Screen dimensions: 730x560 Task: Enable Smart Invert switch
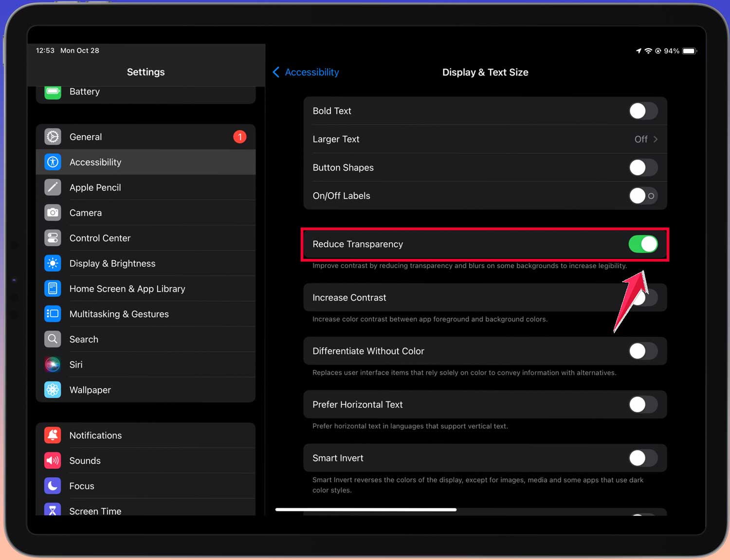point(642,458)
